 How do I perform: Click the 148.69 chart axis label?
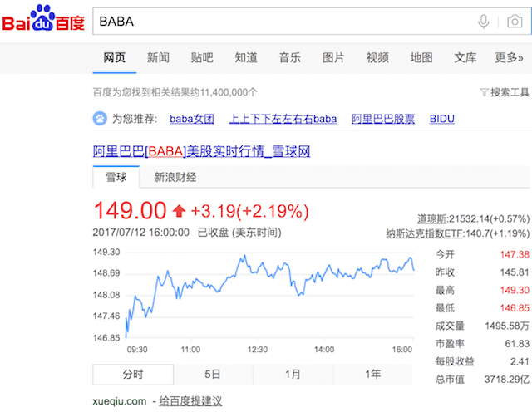tap(106, 273)
